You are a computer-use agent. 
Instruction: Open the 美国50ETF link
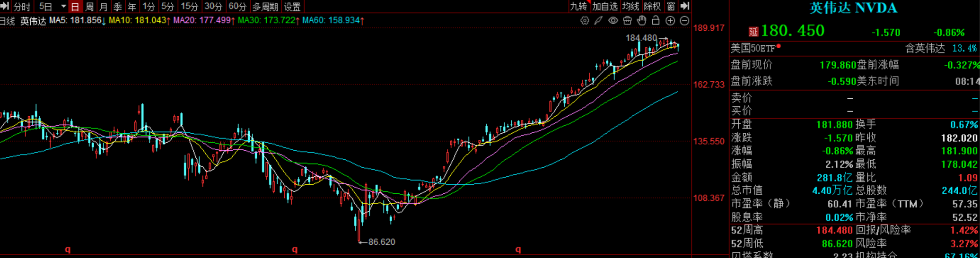(753, 48)
